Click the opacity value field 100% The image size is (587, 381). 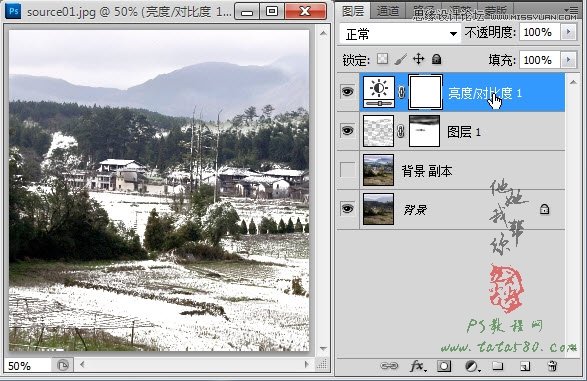coord(539,32)
